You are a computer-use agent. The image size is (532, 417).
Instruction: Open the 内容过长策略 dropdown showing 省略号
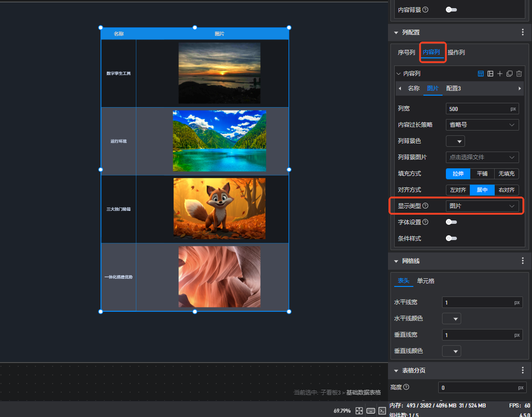pos(482,125)
